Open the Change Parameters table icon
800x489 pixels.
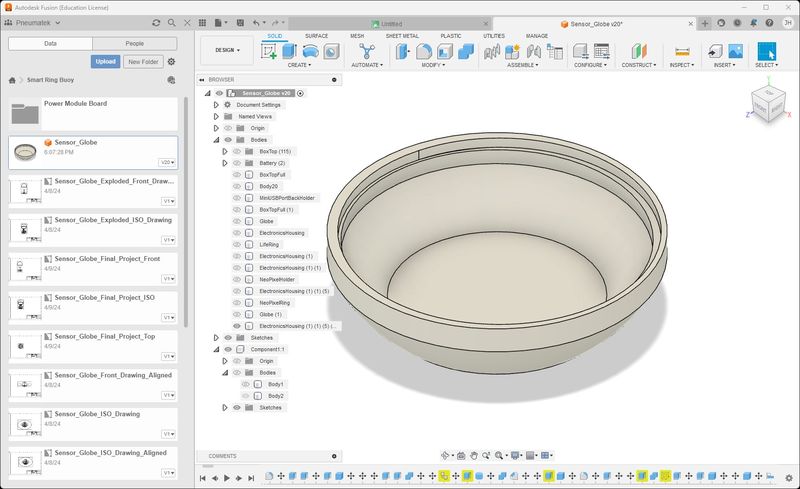click(x=602, y=51)
